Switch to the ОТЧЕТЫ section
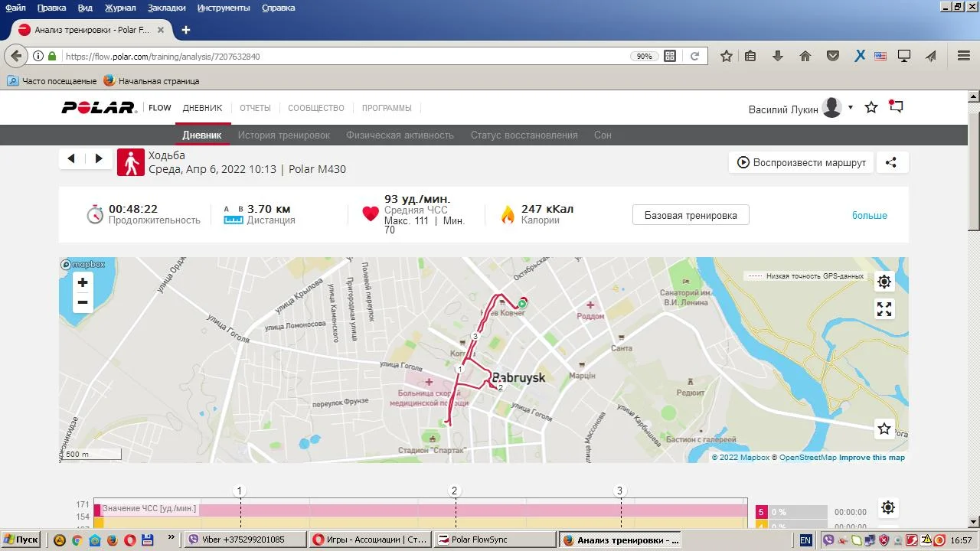Viewport: 980px width, 551px height. point(255,108)
